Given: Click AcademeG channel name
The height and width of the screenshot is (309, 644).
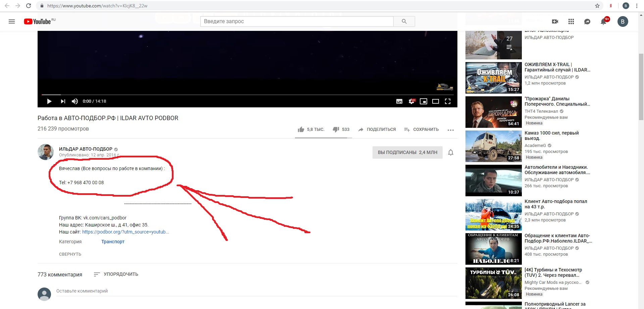Looking at the screenshot, I should point(535,146).
